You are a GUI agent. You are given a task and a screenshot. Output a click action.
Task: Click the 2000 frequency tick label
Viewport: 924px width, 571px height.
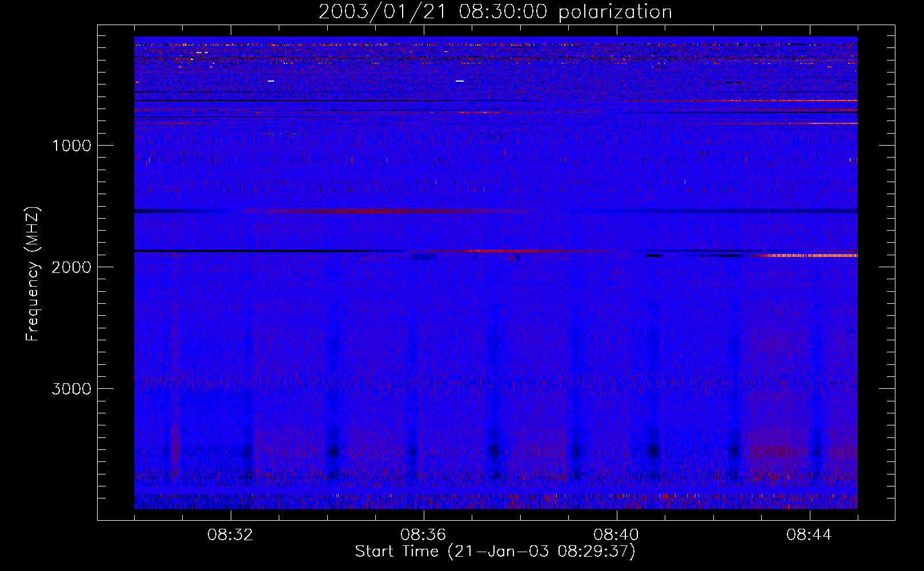(x=71, y=267)
